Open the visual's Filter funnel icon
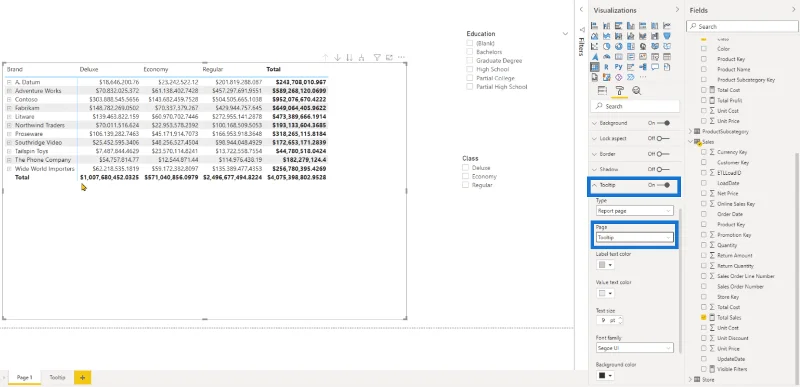Viewport: 800px width, 387px height. [x=378, y=58]
